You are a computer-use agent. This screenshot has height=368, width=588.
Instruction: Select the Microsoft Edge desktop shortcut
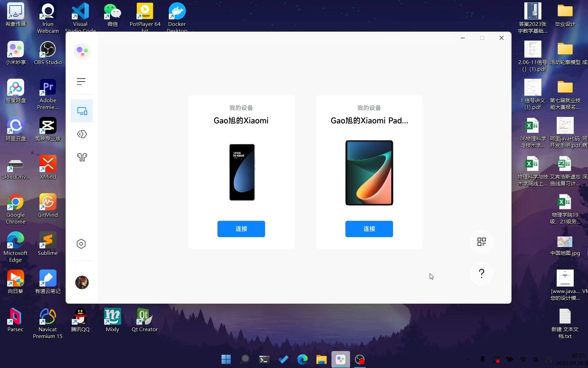click(x=15, y=247)
